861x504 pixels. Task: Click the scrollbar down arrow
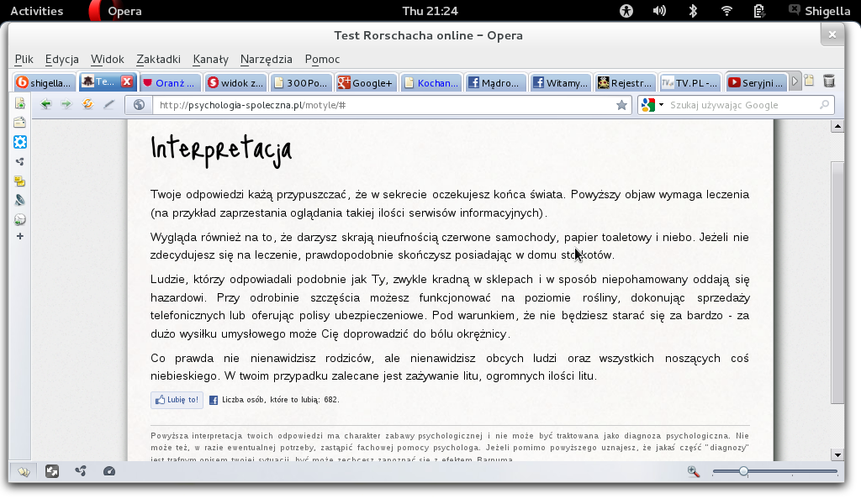(x=837, y=454)
